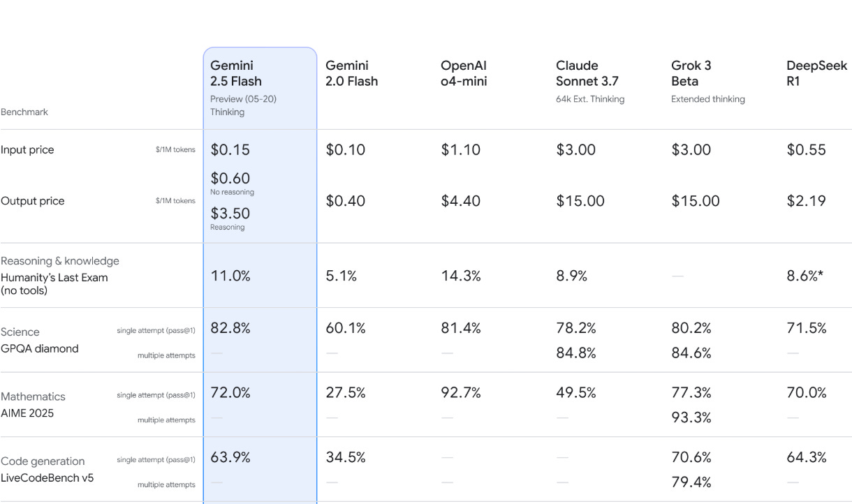Click the 60.1% GPQA score
The image size is (852, 504).
point(346,328)
